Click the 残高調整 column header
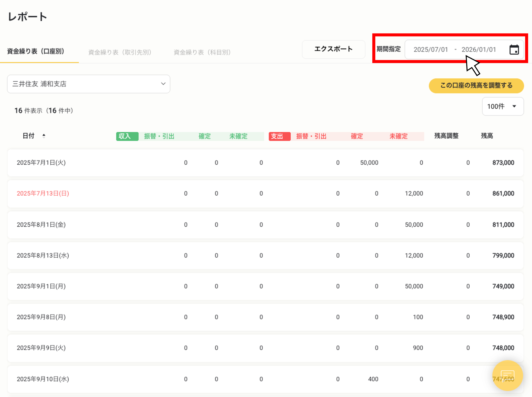The width and height of the screenshot is (532, 397). point(446,136)
